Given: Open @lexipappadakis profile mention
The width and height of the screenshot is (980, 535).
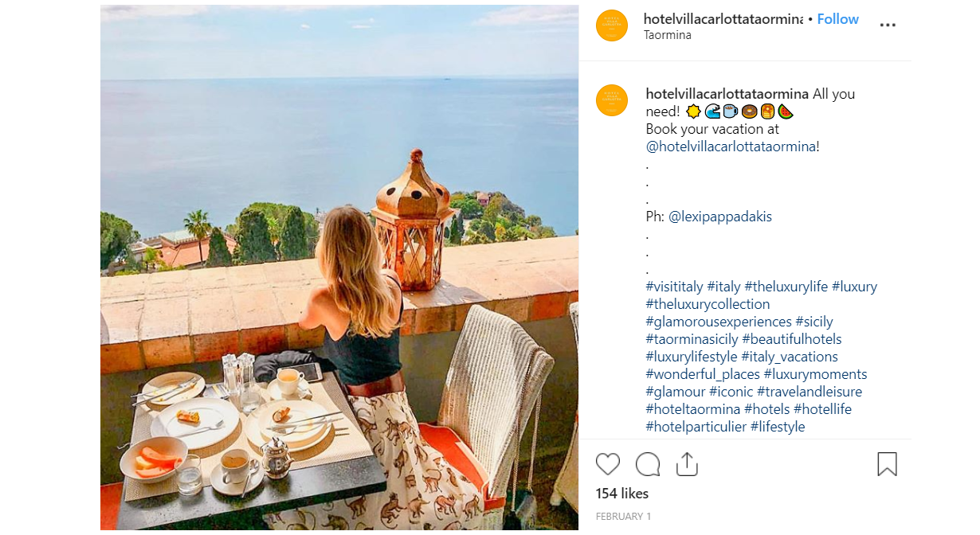Looking at the screenshot, I should (720, 217).
